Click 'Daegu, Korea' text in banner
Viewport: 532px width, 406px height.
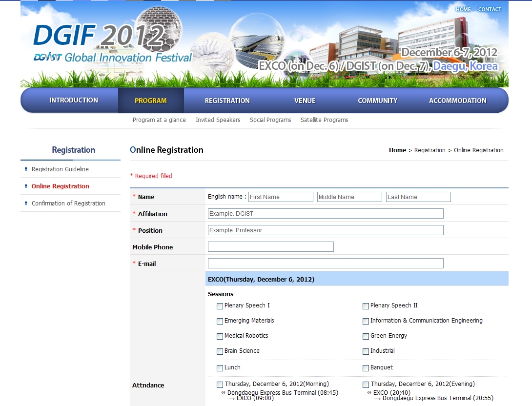tap(465, 66)
